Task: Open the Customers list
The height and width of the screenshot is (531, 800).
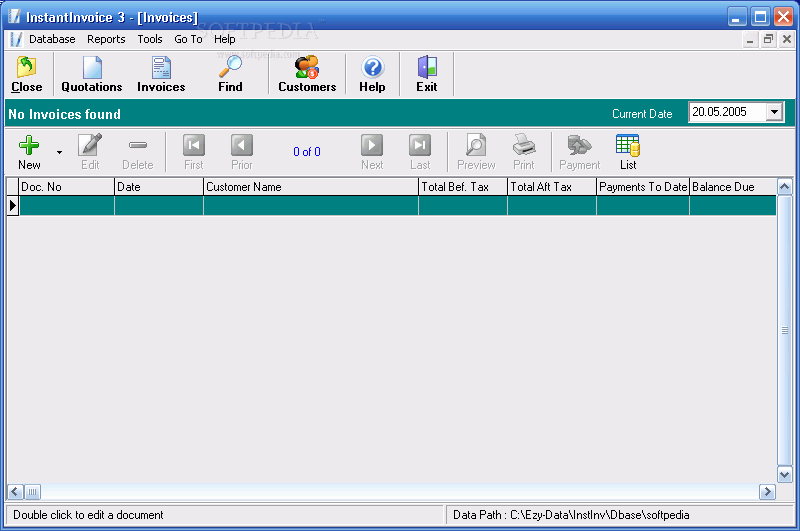Action: (x=307, y=74)
